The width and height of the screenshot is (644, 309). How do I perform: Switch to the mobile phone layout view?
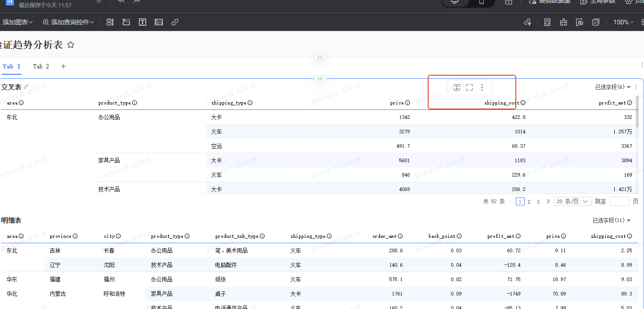(482, 2)
